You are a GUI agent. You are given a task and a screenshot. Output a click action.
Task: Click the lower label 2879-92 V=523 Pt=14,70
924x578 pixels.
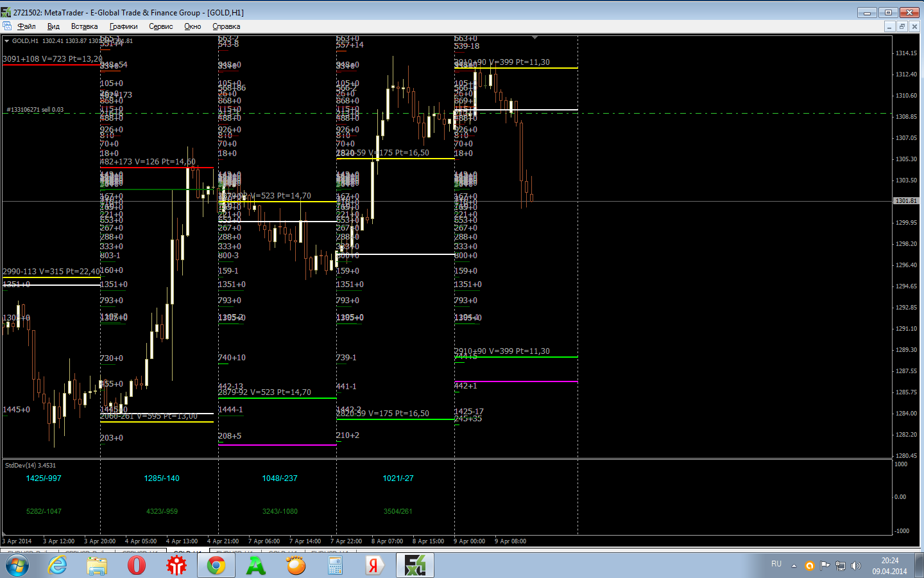pos(264,392)
